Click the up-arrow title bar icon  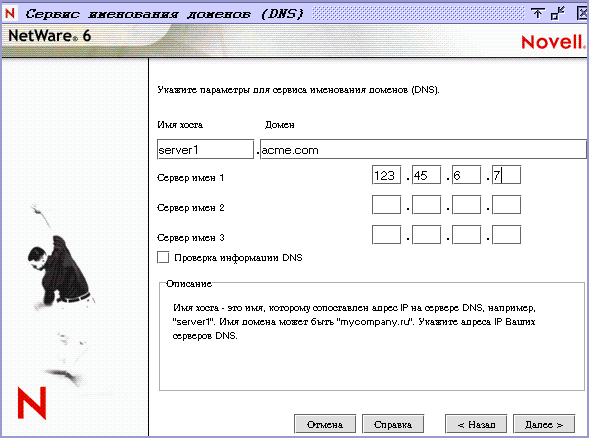(538, 13)
